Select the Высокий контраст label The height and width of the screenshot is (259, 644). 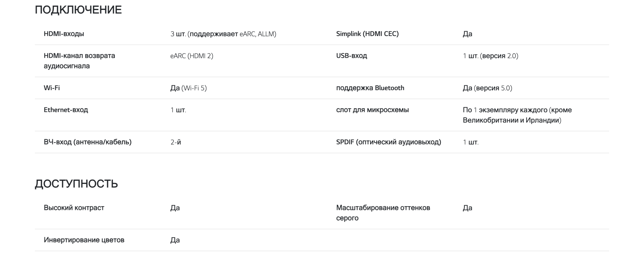pyautogui.click(x=74, y=208)
